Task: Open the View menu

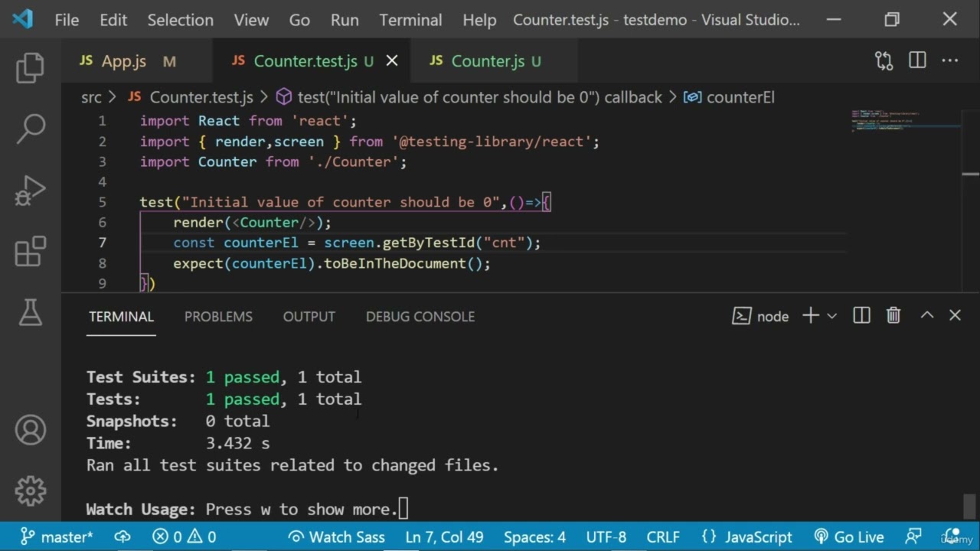Action: pos(251,20)
